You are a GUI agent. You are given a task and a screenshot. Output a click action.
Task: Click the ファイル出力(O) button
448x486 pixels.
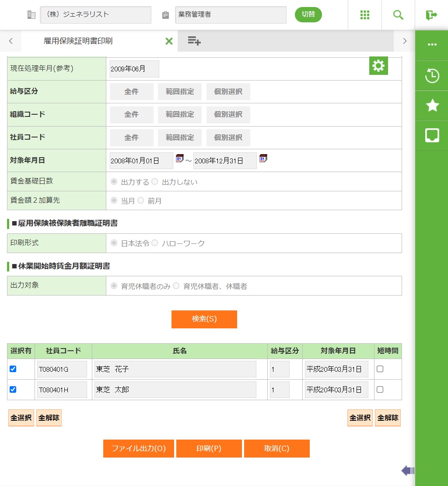[x=139, y=448]
